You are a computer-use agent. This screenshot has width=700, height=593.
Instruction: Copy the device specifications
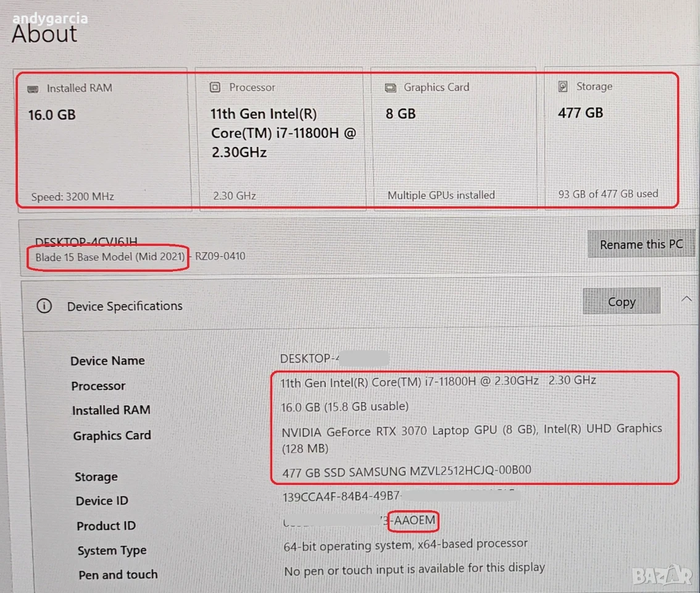pyautogui.click(x=622, y=301)
